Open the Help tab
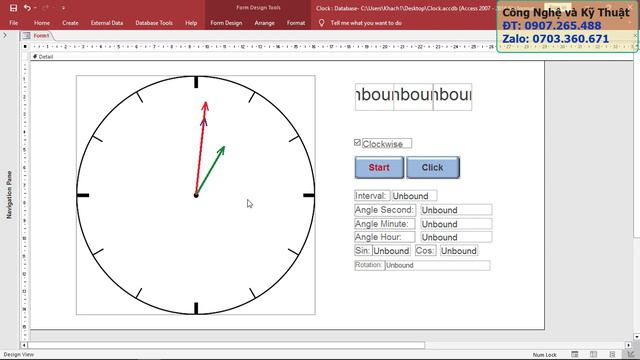This screenshot has height=360, width=640. [x=191, y=23]
